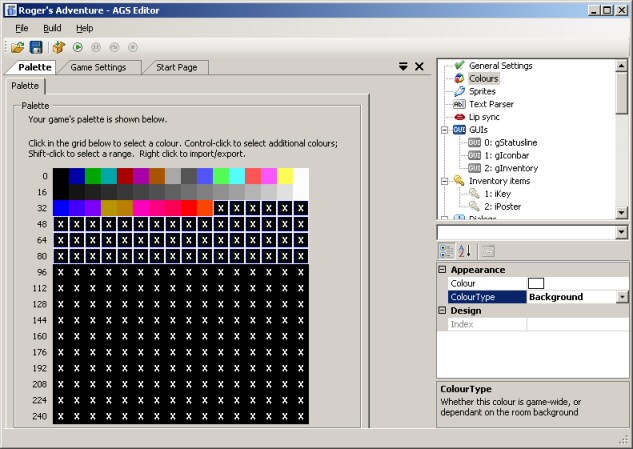Collapse the GUIs tree node
633x449 pixels.
pyautogui.click(x=445, y=130)
